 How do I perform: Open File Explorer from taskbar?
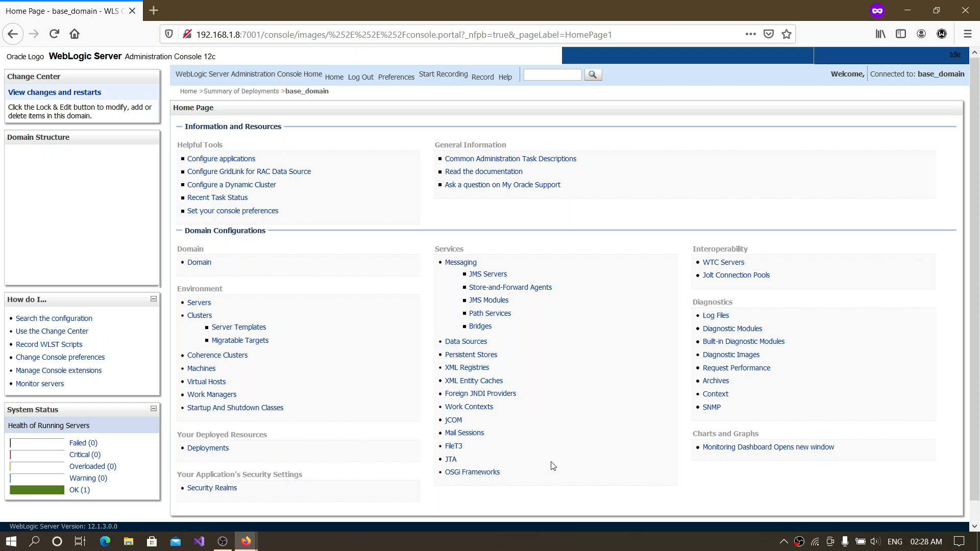tap(129, 541)
